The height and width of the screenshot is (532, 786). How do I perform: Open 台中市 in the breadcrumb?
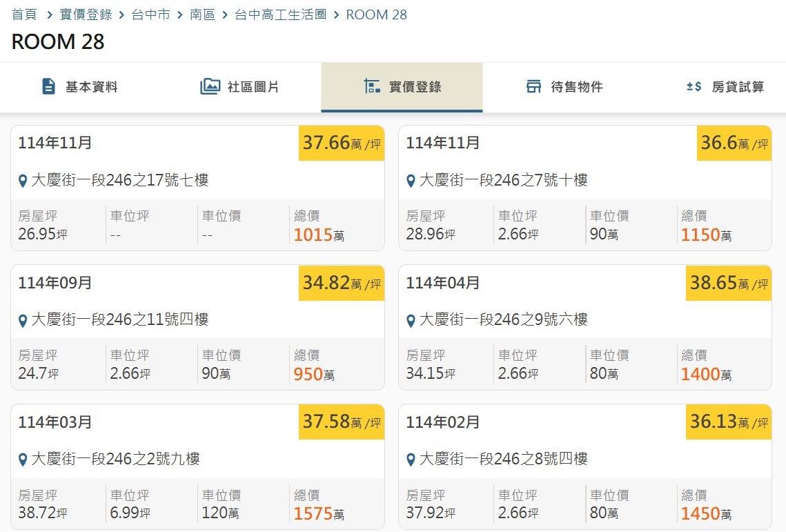click(x=150, y=14)
